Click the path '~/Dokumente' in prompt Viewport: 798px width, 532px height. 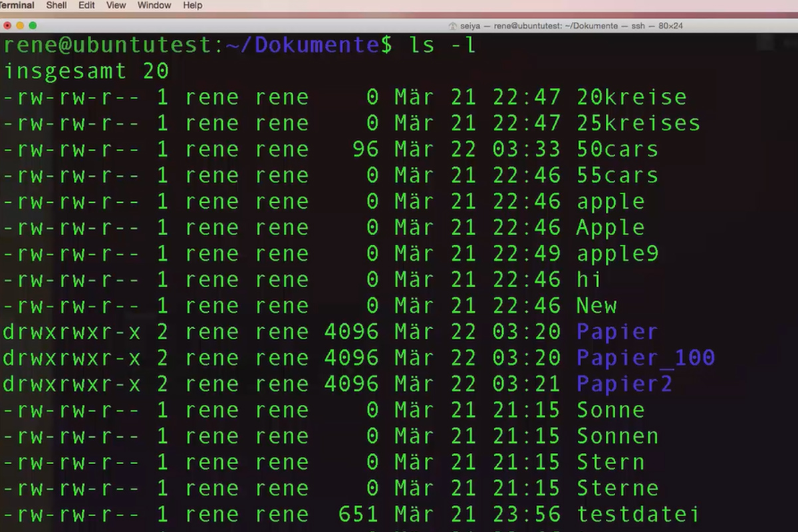[x=304, y=45]
